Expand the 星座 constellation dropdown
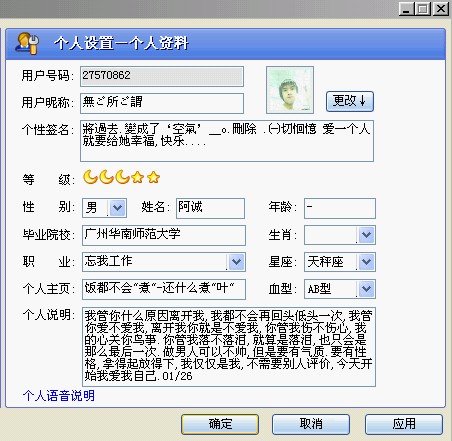This screenshot has height=441, width=452. pos(366,262)
